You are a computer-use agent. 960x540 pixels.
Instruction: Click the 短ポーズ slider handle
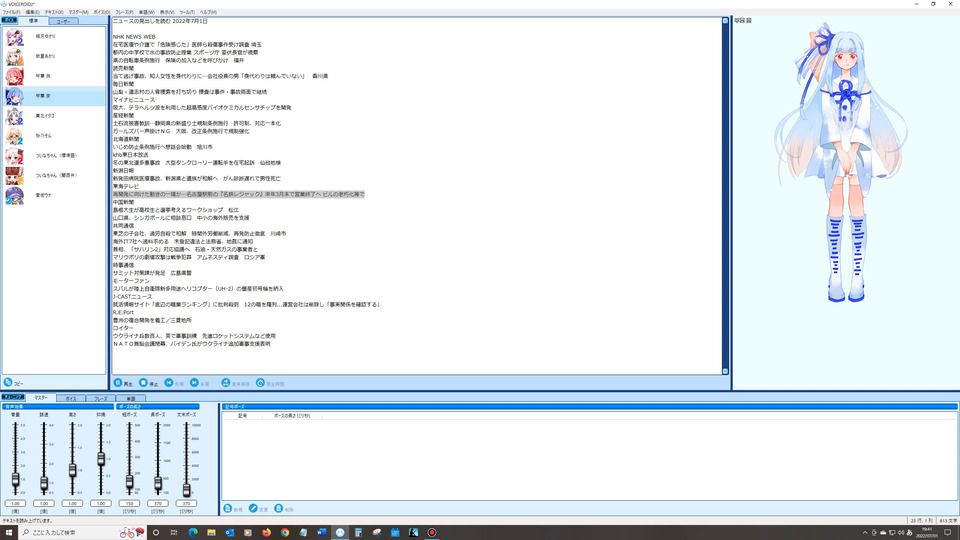129,482
